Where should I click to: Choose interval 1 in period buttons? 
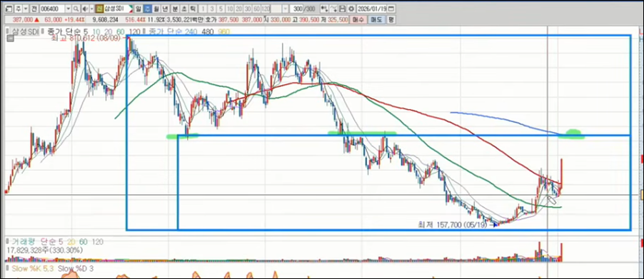point(203,9)
